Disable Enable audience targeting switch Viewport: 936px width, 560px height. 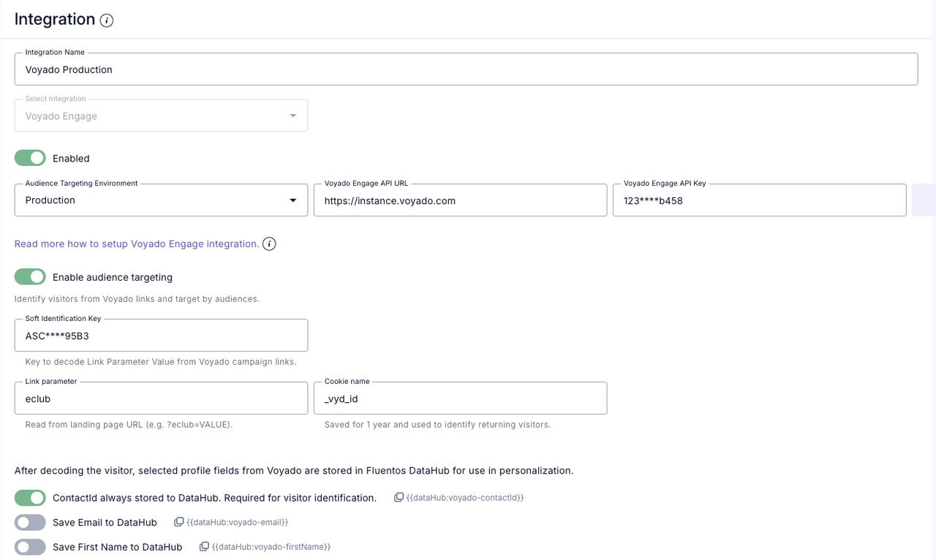tap(30, 277)
